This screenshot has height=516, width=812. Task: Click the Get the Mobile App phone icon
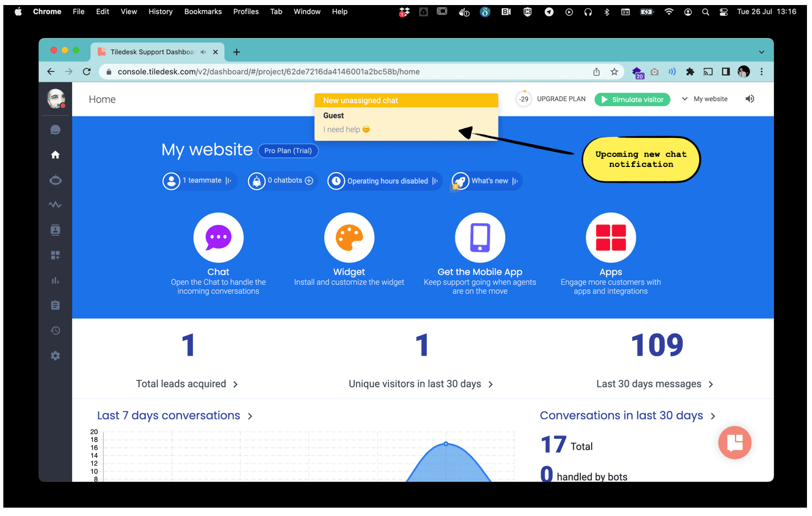click(480, 237)
